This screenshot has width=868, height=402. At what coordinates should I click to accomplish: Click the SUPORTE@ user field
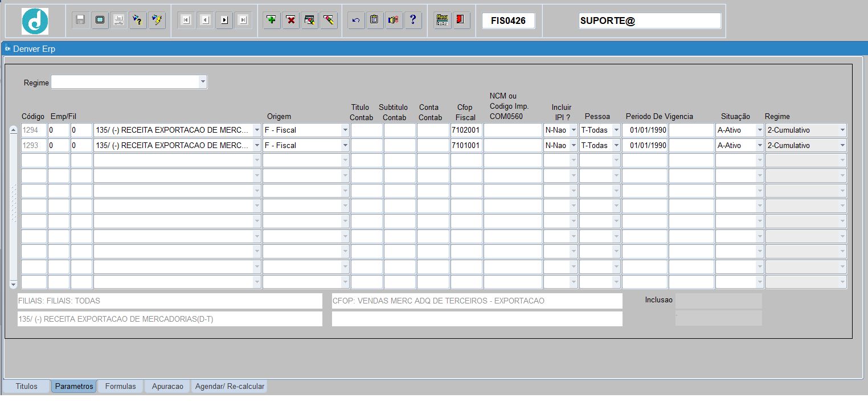click(650, 20)
